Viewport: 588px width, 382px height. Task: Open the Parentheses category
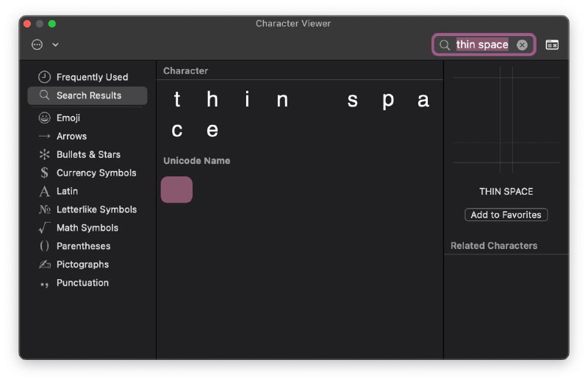pos(87,246)
